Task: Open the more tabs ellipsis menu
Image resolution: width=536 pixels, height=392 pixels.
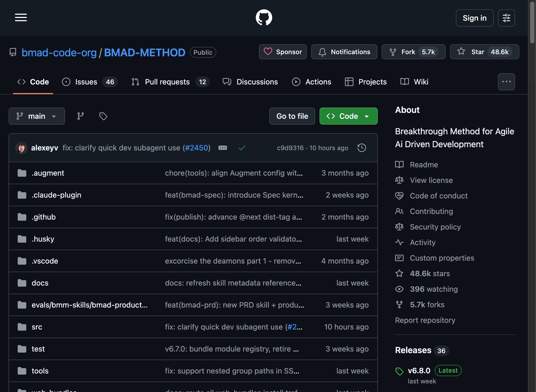Action: pos(506,82)
